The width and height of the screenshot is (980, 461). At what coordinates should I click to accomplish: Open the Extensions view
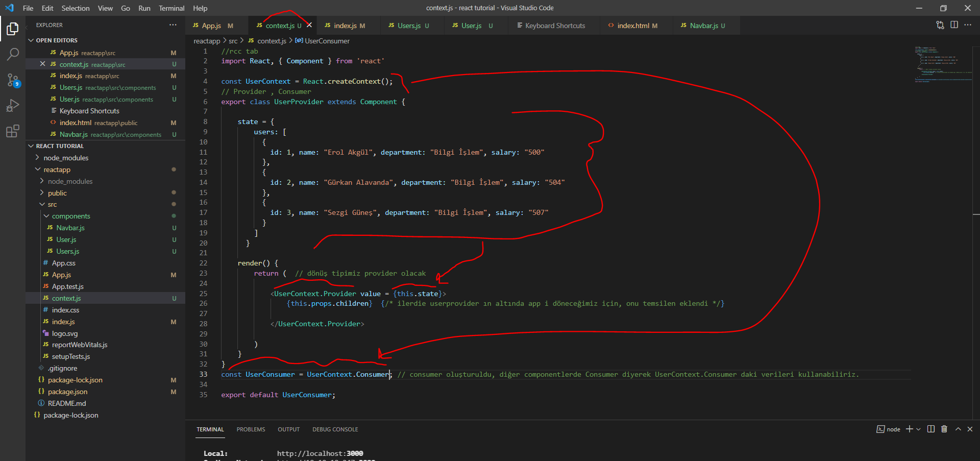tap(13, 131)
